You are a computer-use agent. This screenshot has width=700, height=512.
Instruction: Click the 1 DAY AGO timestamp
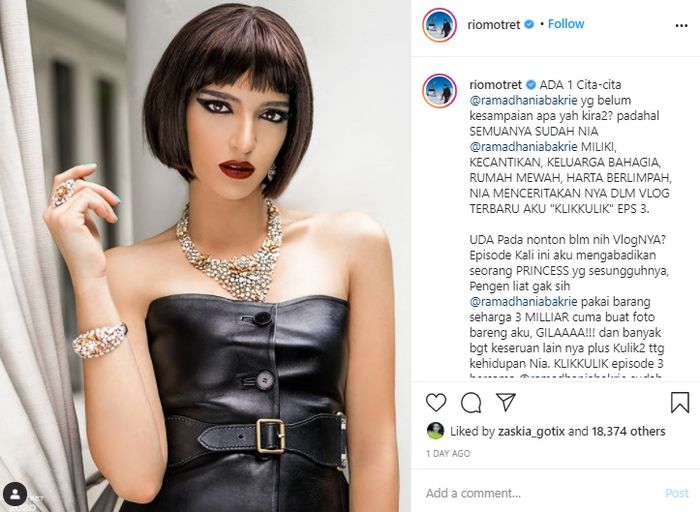[448, 454]
